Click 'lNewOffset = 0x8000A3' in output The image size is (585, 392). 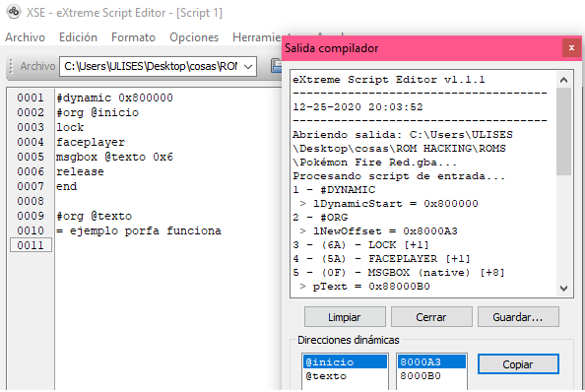[385, 230]
